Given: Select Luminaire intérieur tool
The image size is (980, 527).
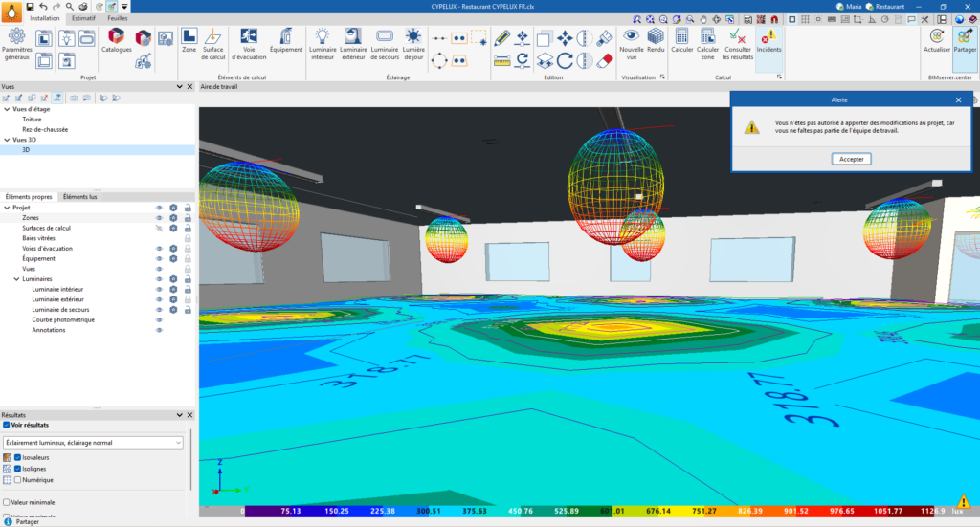Looking at the screenshot, I should pyautogui.click(x=323, y=42).
